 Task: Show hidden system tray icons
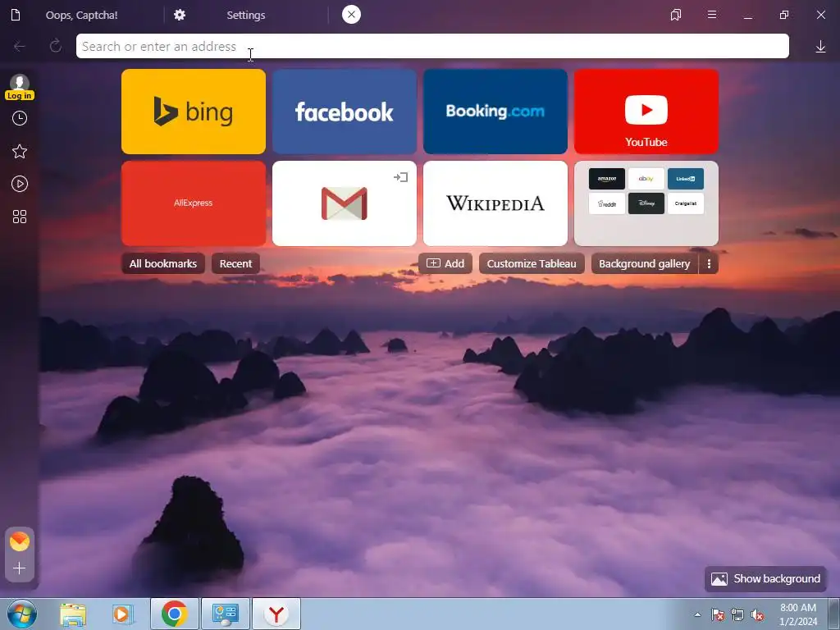coord(697,614)
